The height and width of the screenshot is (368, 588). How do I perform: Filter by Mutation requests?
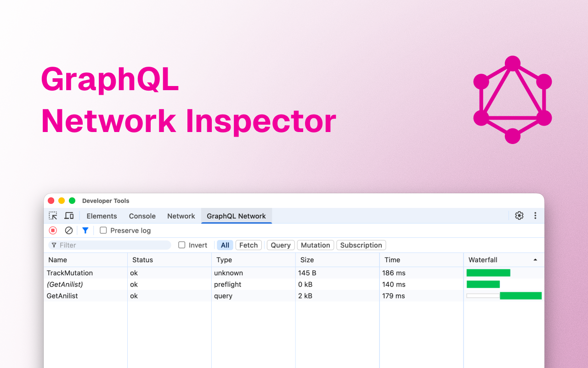[x=315, y=245]
